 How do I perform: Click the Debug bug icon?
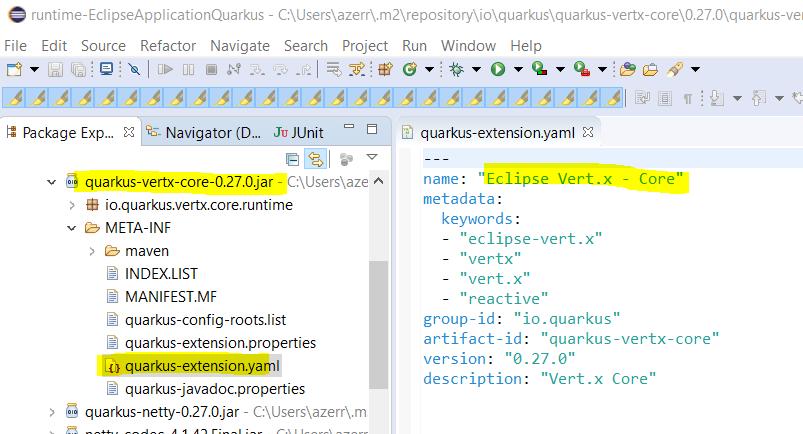click(x=456, y=69)
